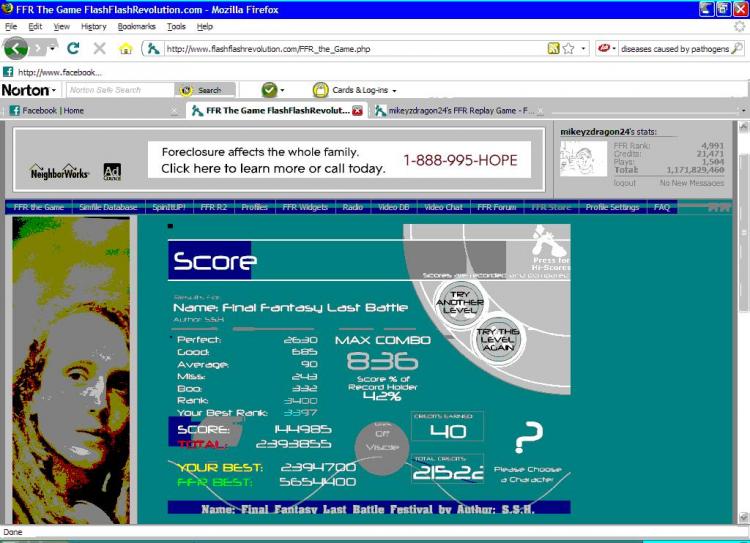The image size is (750, 543).
Task: Open the History menu
Action: [94, 27]
